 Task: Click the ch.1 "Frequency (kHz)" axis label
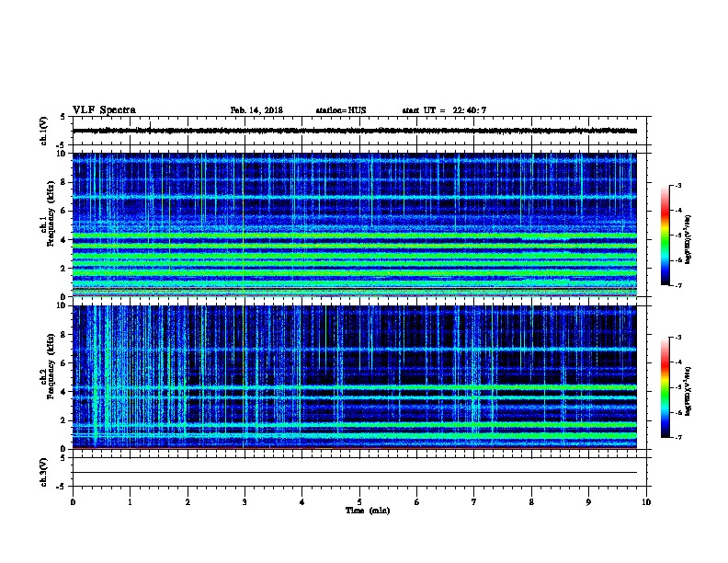tap(51, 213)
